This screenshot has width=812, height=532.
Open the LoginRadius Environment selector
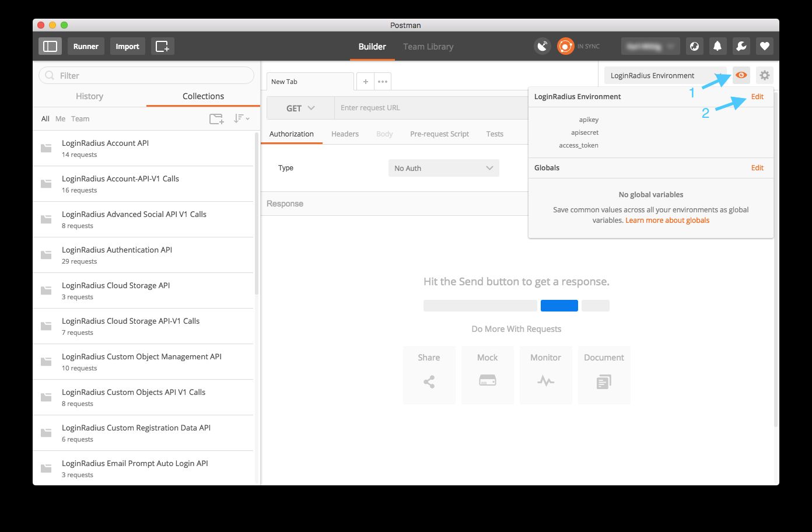click(665, 75)
